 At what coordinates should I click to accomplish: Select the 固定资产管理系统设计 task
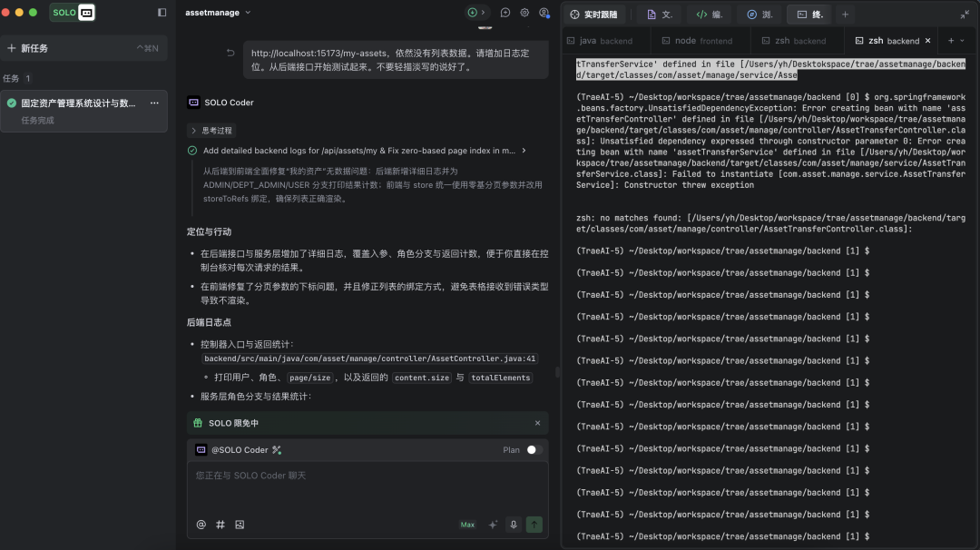pyautogui.click(x=83, y=111)
